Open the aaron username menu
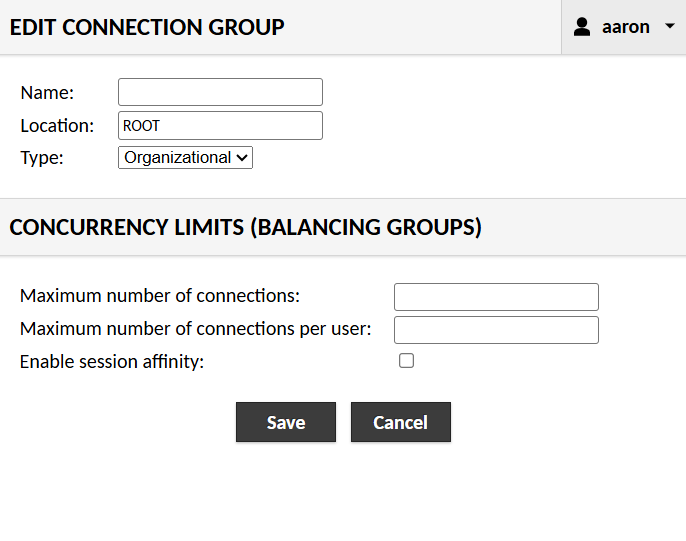The height and width of the screenshot is (541, 686). pyautogui.click(x=626, y=27)
